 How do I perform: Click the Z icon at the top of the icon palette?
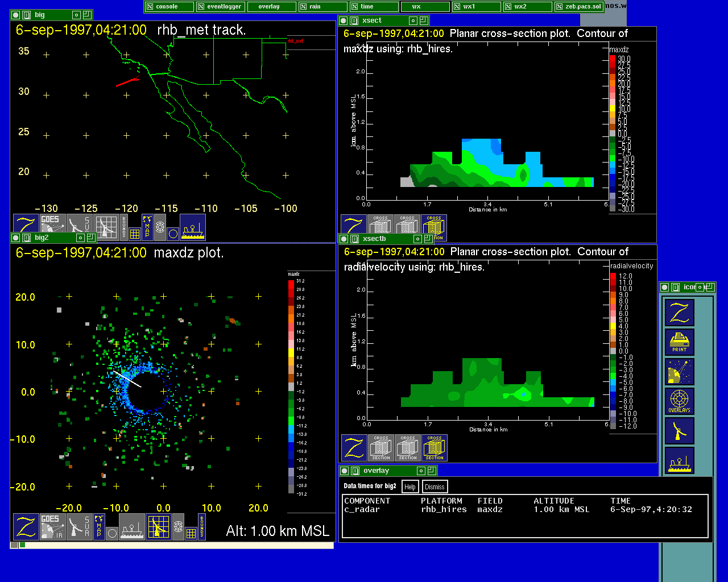tap(679, 312)
